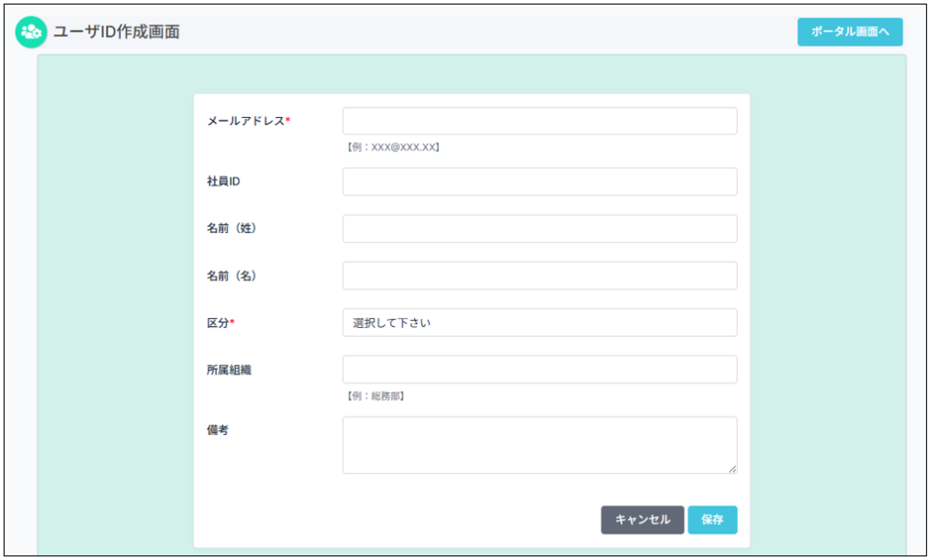Click the user group icon in header
This screenshot has height=560, width=936.
click(x=31, y=32)
